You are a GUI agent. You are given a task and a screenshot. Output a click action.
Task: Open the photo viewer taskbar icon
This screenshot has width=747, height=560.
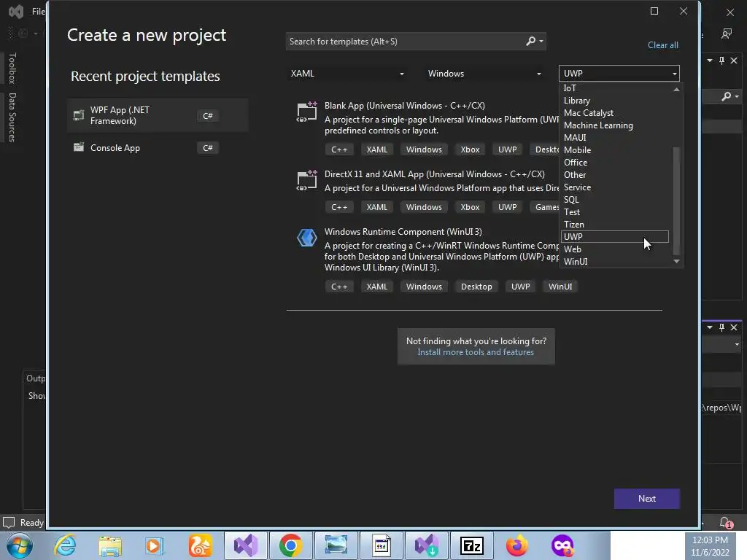coord(336,545)
